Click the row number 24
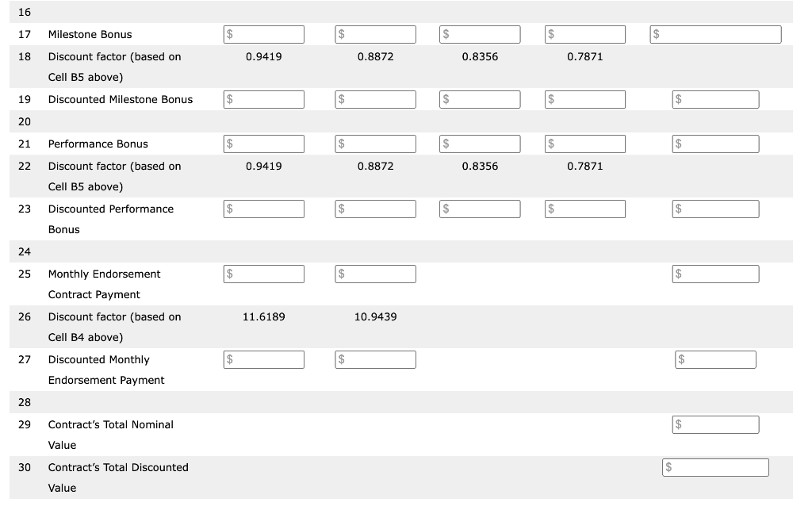Screen dimensions: 812x510 [x=25, y=251]
